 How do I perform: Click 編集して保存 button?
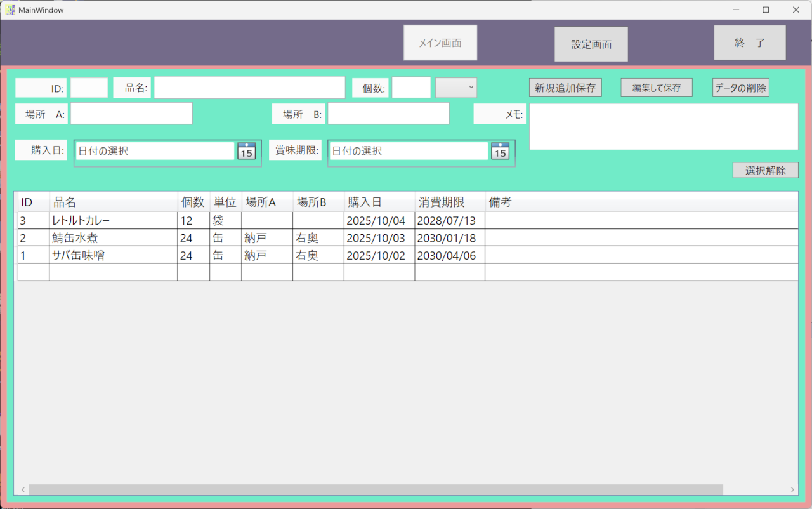coord(656,88)
